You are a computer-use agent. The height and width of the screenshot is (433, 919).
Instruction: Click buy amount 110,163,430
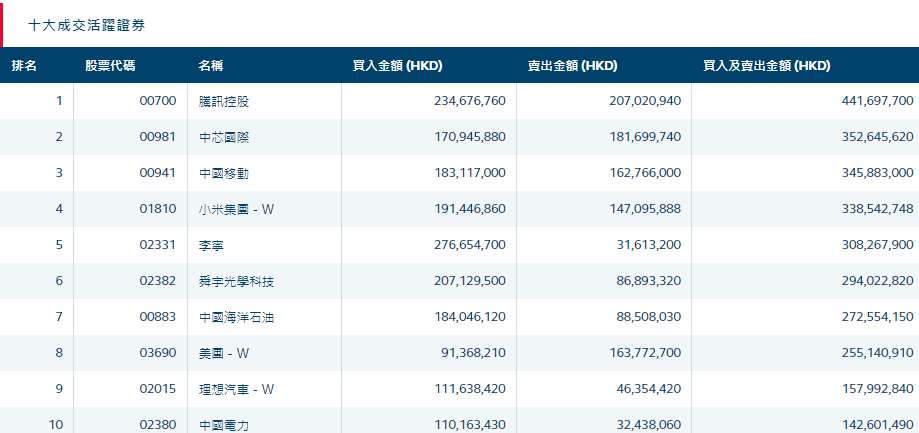coord(469,424)
